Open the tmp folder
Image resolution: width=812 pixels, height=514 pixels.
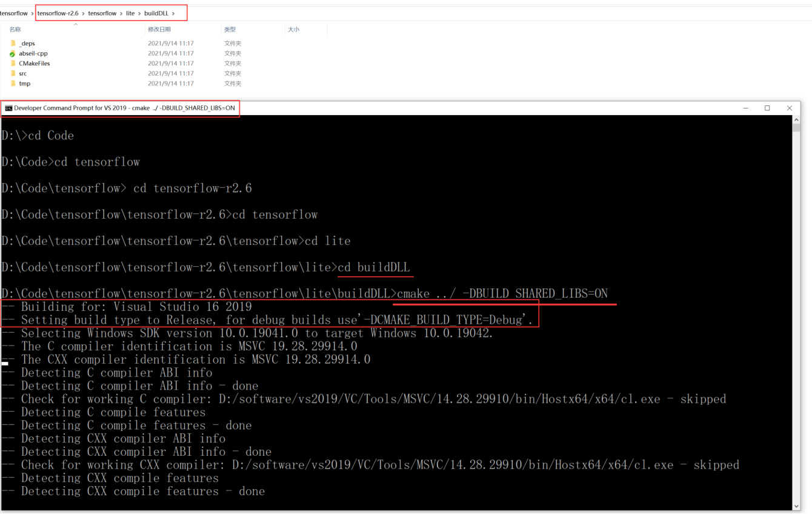click(24, 83)
